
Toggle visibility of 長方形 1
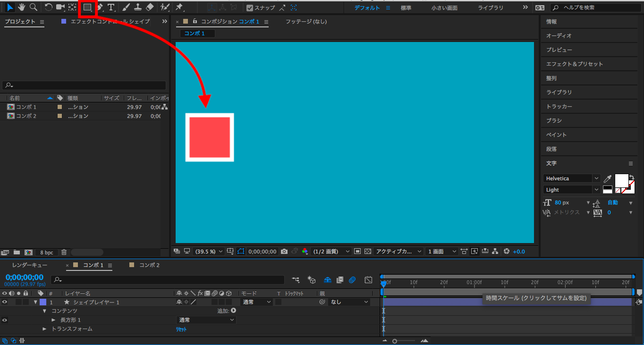[4, 320]
